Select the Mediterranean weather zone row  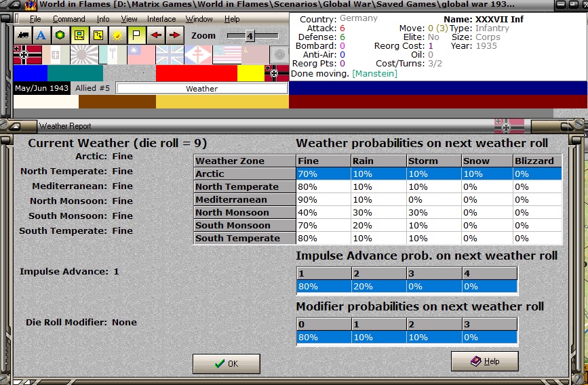pyautogui.click(x=378, y=199)
